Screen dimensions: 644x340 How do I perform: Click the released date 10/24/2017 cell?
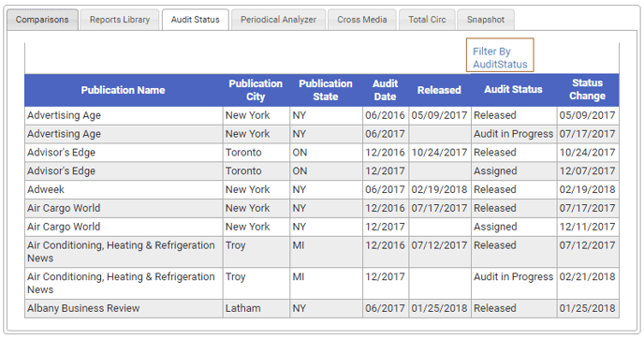(439, 153)
